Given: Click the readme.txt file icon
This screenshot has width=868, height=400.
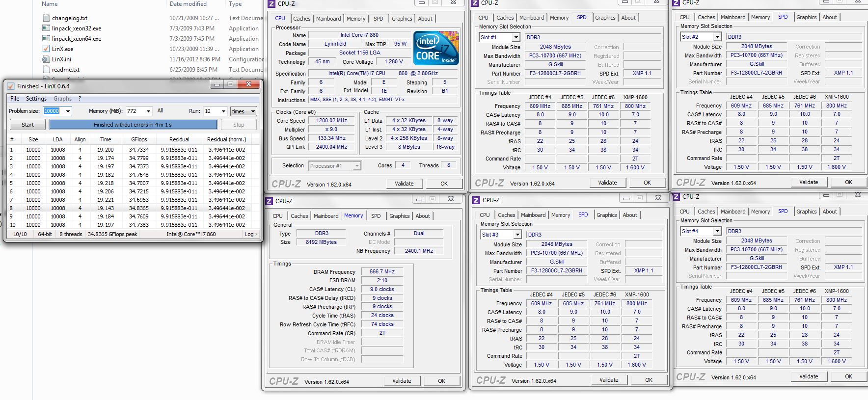Looking at the screenshot, I should pos(46,70).
